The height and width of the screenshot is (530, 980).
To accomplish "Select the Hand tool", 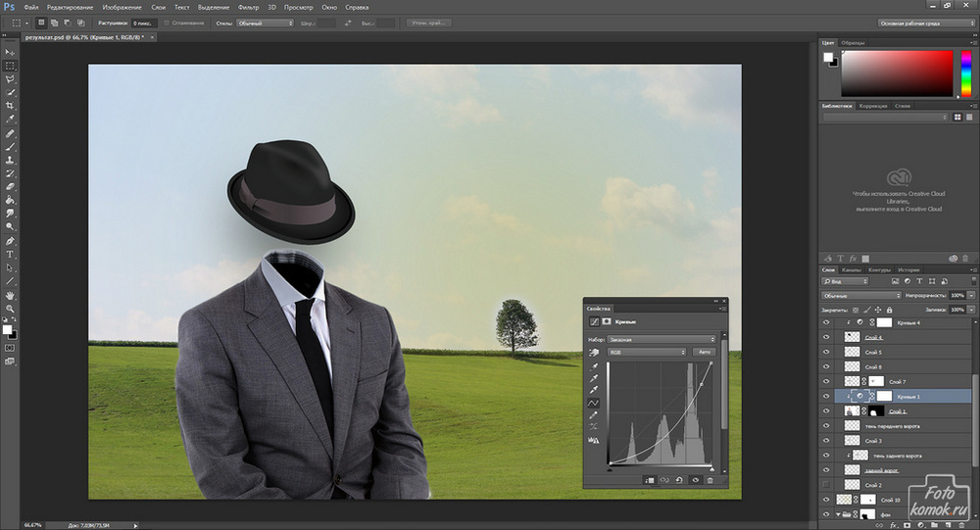I will tap(11, 295).
